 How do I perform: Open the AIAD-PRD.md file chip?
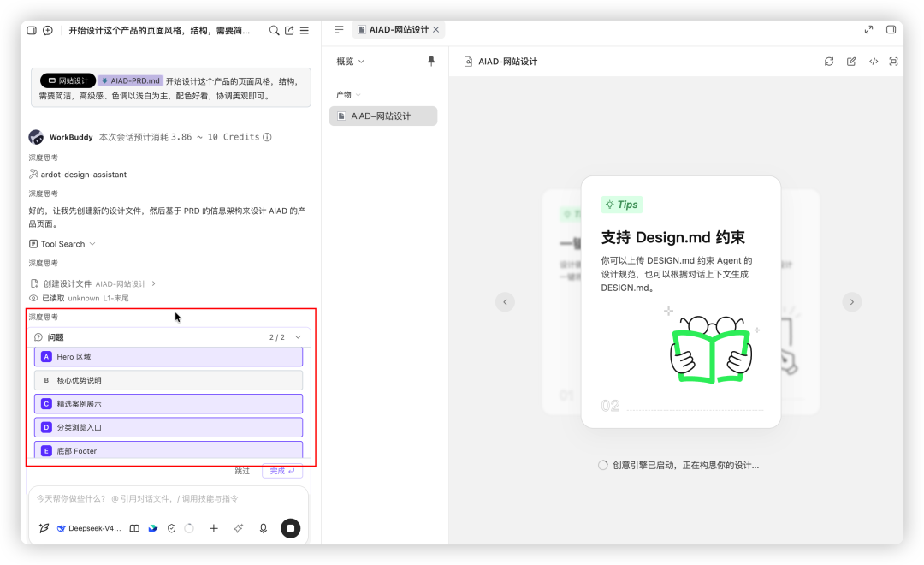pyautogui.click(x=130, y=80)
